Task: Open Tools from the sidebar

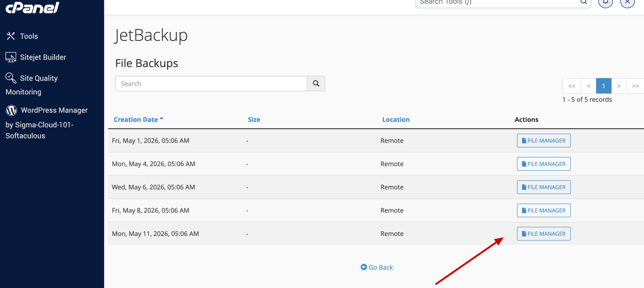Action: pos(22,36)
